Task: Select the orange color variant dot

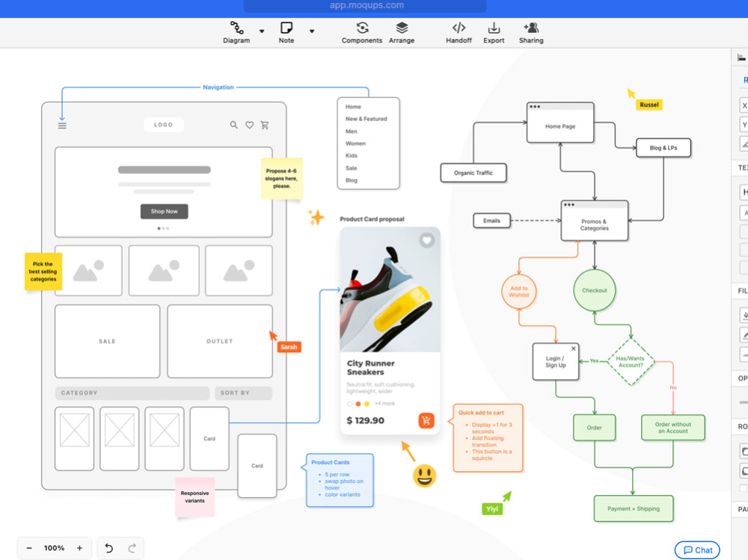Action: (x=358, y=404)
